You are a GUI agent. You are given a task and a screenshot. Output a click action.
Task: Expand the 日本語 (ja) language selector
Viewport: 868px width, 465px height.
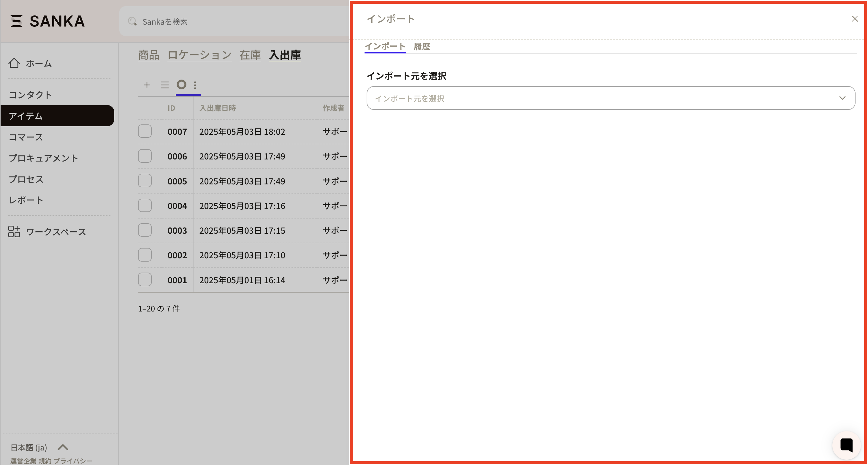pyautogui.click(x=63, y=447)
